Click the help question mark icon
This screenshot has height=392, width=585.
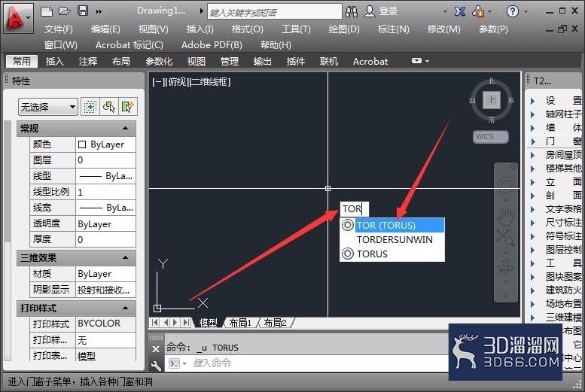point(513,11)
